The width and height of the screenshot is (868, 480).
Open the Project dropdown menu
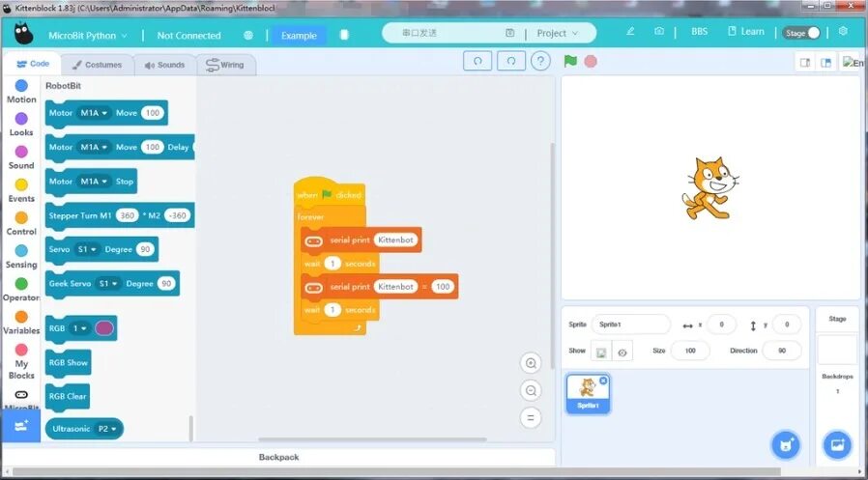(557, 33)
